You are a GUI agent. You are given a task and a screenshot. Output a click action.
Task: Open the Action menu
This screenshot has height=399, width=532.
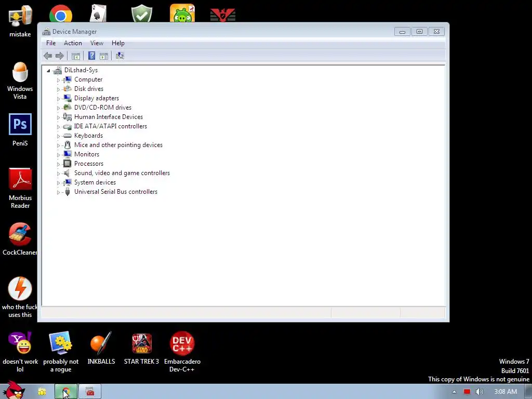tap(73, 43)
